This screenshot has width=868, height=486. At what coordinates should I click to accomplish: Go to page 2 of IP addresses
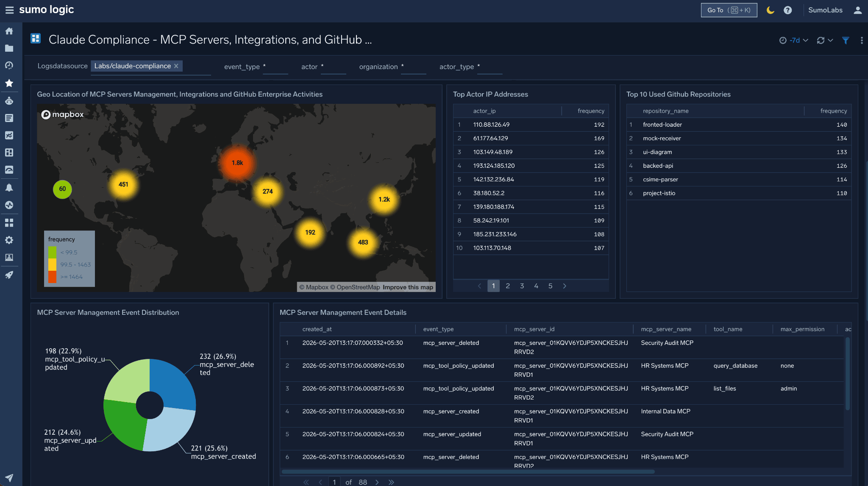point(508,286)
